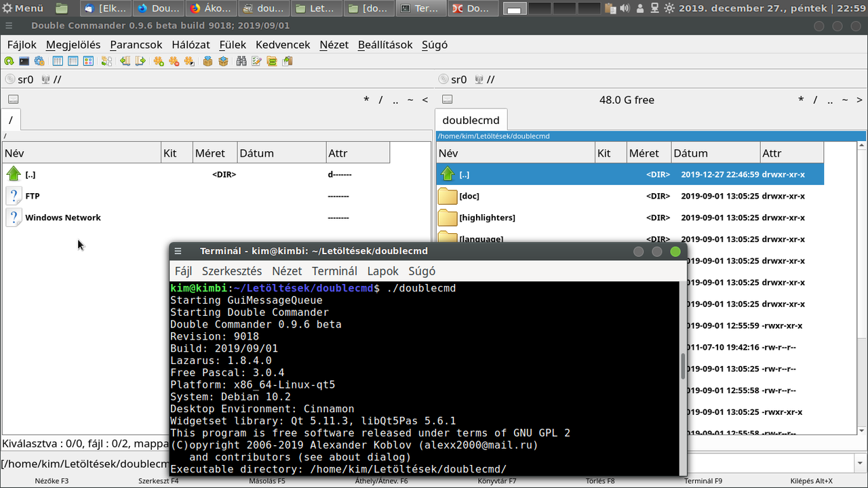Viewport: 868px width, 488px height.
Task: Open the Synchronize directories toolbar icon
Action: pos(272,61)
